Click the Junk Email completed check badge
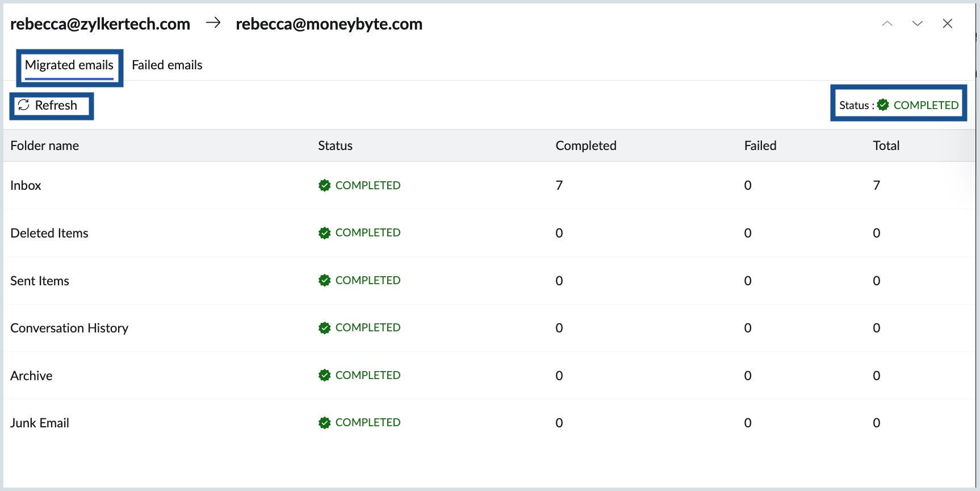The width and height of the screenshot is (980, 491). click(325, 423)
